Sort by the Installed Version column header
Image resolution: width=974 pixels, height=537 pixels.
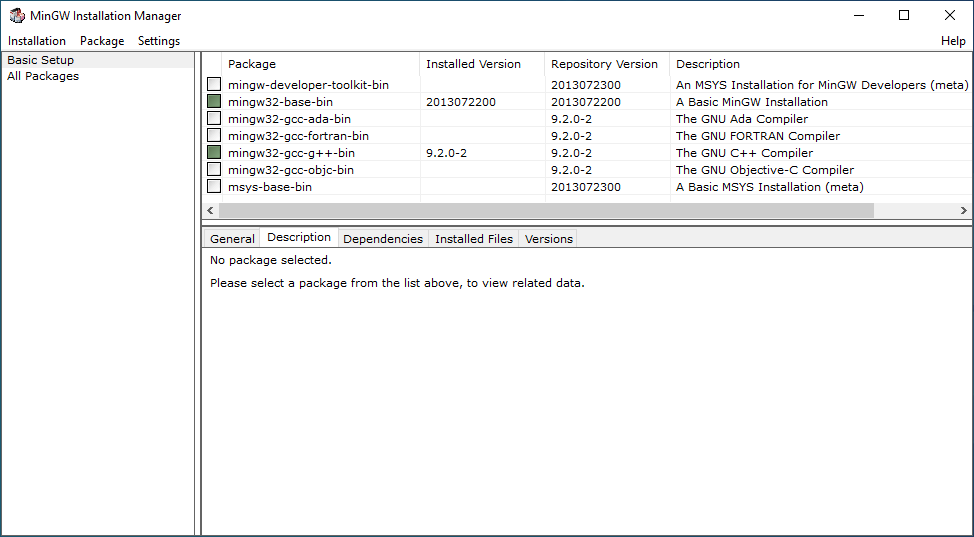point(482,64)
